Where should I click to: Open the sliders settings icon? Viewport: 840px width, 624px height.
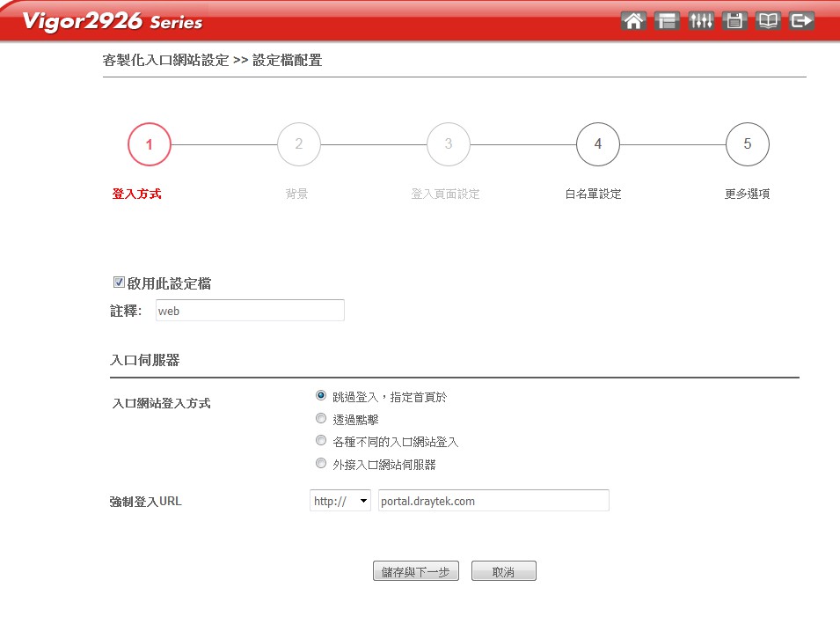coord(701,21)
